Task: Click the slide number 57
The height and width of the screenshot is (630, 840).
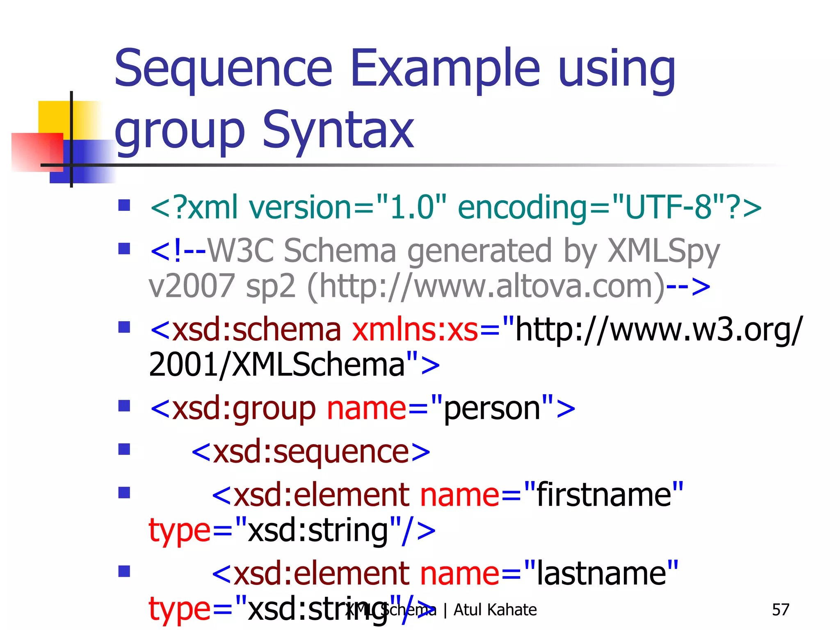Action: (780, 610)
